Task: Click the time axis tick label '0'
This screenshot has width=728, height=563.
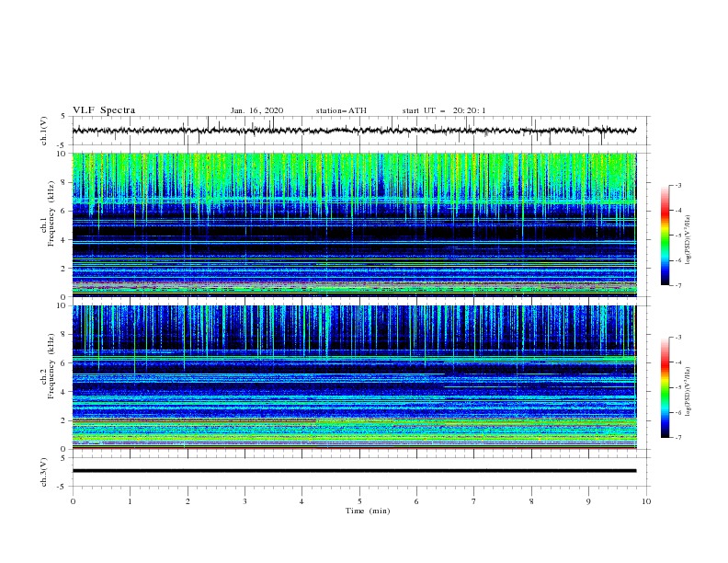Action: click(x=73, y=501)
